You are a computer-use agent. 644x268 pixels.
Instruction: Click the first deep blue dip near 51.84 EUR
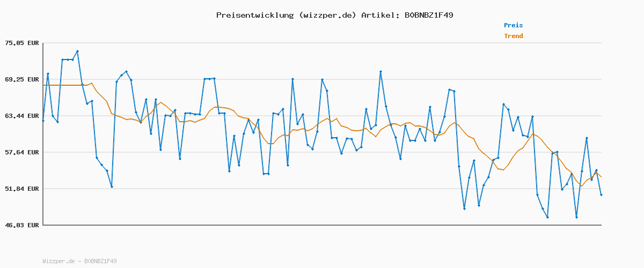[112, 187]
